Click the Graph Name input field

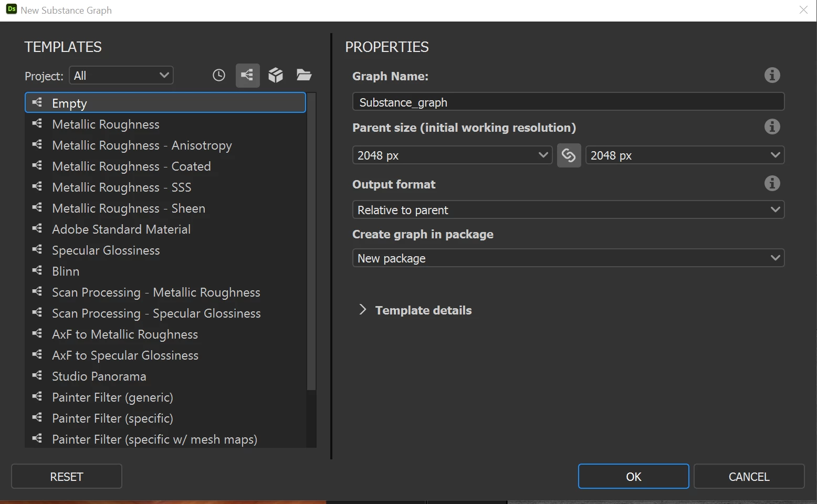(568, 102)
